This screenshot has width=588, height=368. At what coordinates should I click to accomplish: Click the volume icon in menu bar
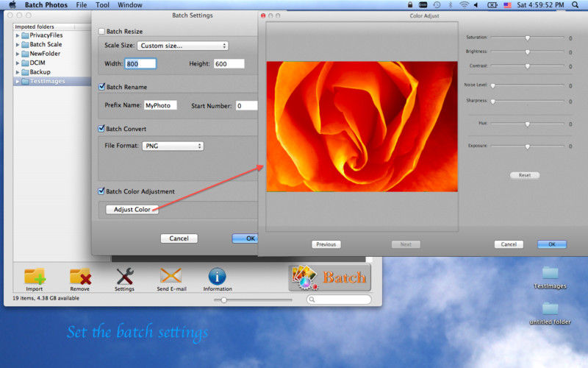click(476, 5)
